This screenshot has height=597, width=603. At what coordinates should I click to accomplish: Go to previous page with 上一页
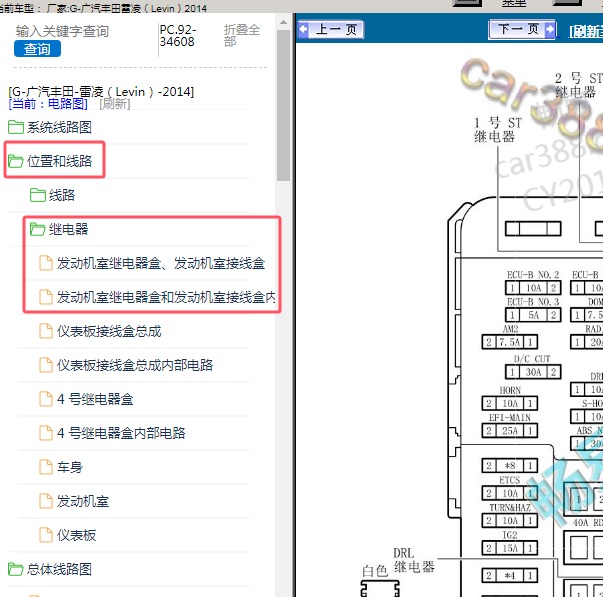(x=331, y=30)
